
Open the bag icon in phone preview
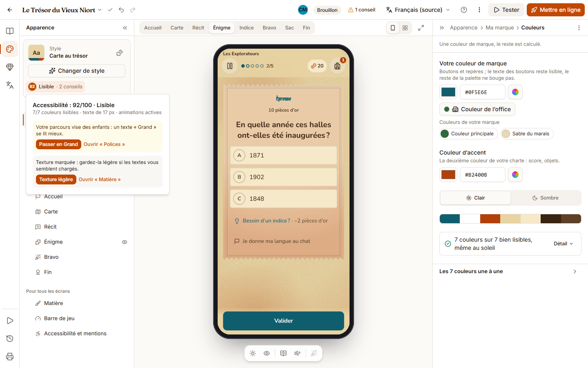[x=337, y=66]
